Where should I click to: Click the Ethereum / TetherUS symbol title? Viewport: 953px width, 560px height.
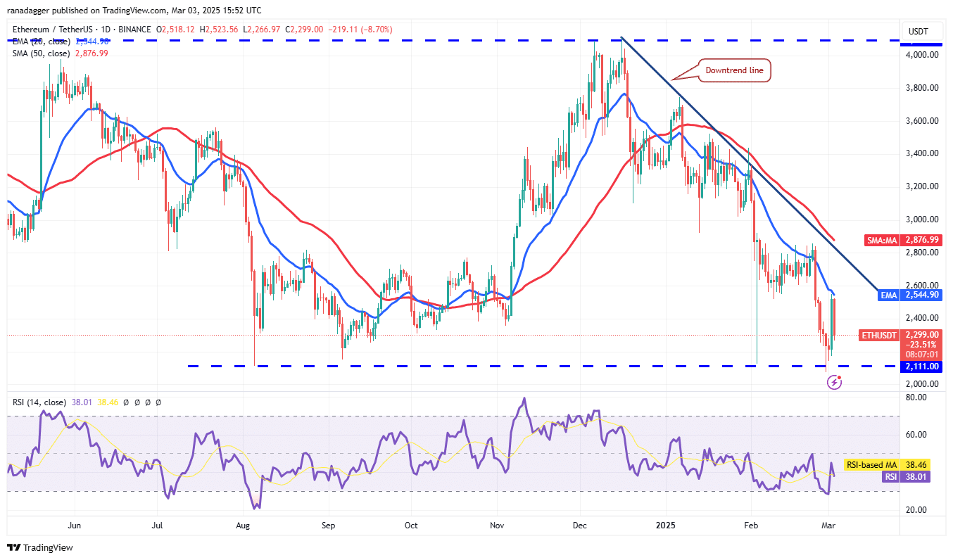(x=53, y=30)
